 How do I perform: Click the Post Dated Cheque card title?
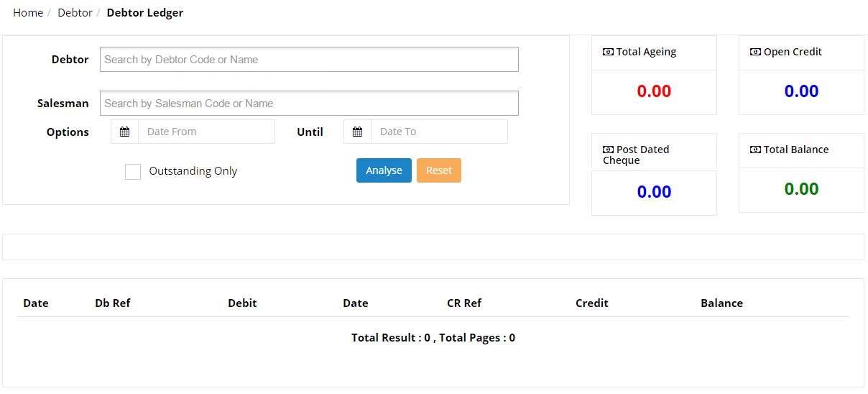click(x=636, y=155)
